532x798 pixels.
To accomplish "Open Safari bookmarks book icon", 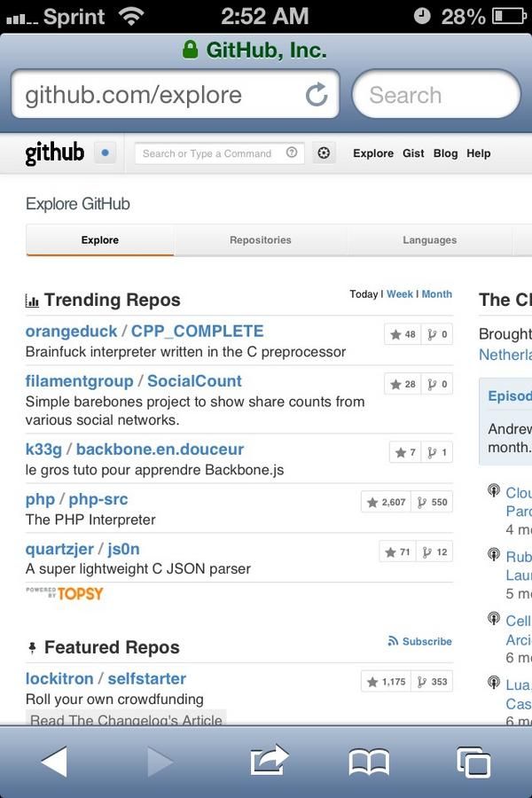I will (x=369, y=762).
